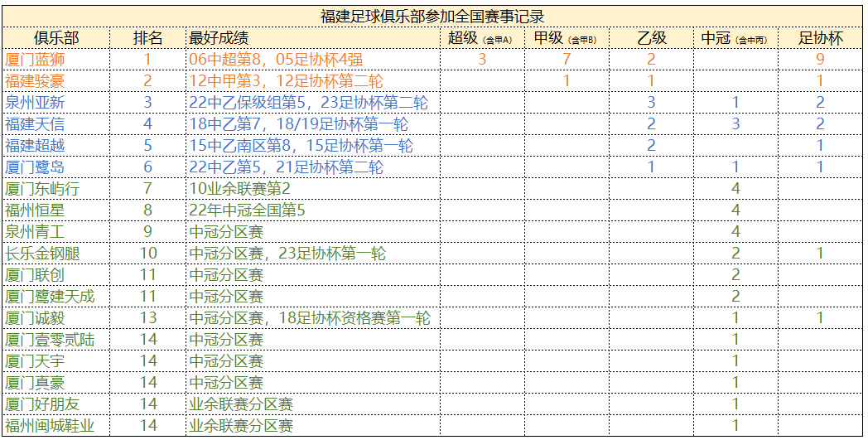This screenshot has width=868, height=440.
Task: Click the 甲级 column header
Action: 567,37
